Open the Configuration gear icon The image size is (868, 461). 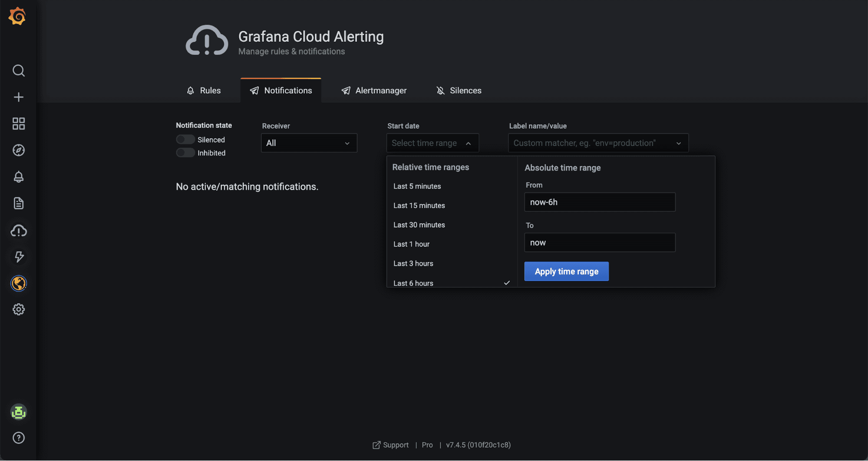coord(18,309)
